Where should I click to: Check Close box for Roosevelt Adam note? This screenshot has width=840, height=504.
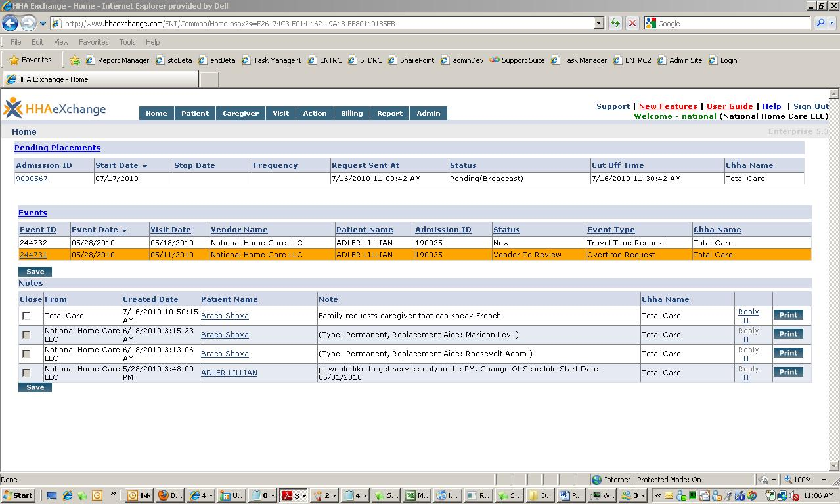pyautogui.click(x=26, y=354)
